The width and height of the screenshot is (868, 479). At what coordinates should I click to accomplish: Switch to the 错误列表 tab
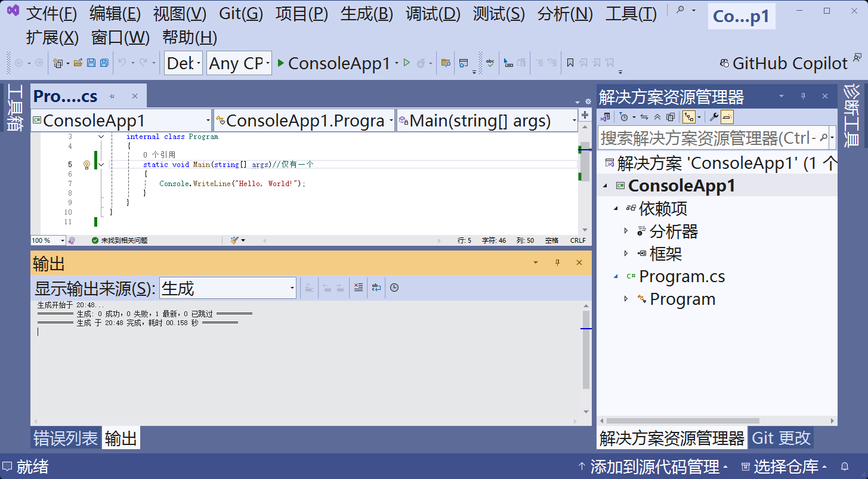click(66, 438)
